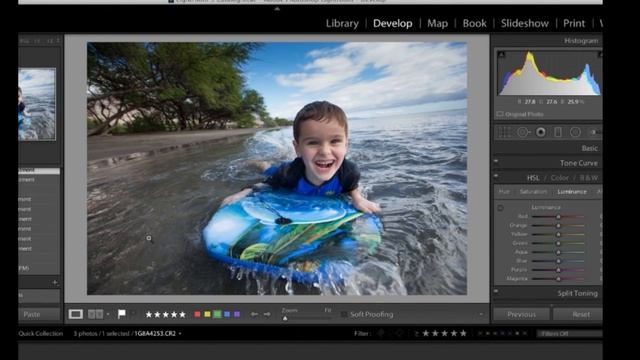Click the five-star rating in the toolbar
This screenshot has width=640, height=360.
(165, 314)
